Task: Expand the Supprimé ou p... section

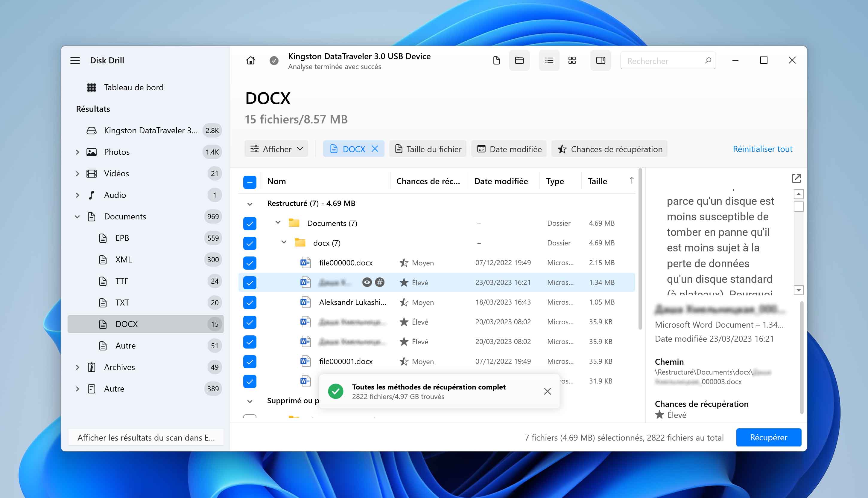Action: (250, 400)
